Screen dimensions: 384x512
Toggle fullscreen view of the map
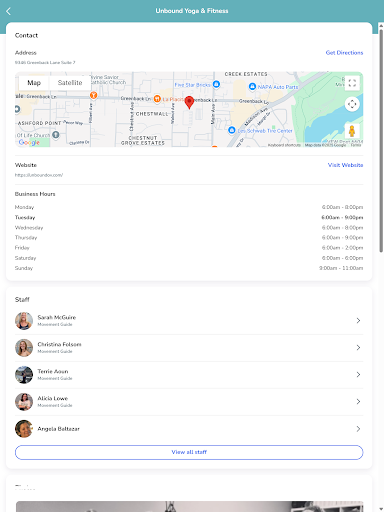[352, 83]
